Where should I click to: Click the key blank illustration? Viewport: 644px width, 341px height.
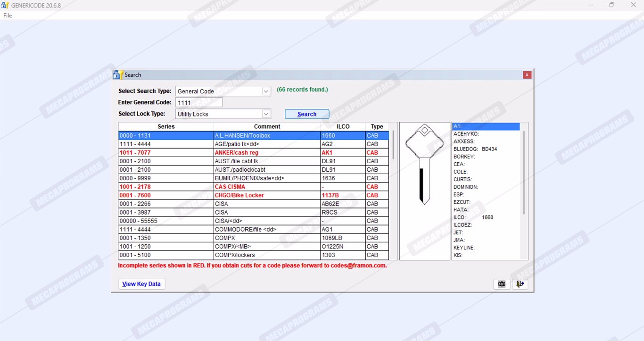pos(424,165)
